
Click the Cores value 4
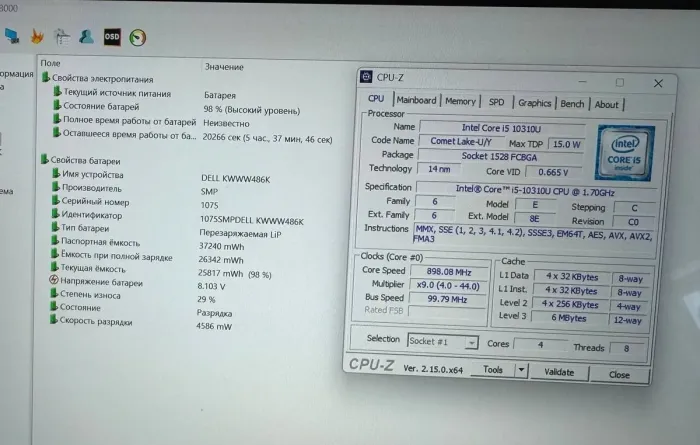(541, 345)
